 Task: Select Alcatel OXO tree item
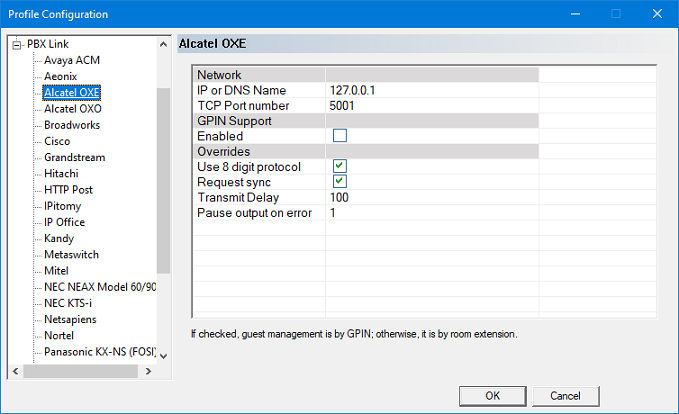point(72,109)
